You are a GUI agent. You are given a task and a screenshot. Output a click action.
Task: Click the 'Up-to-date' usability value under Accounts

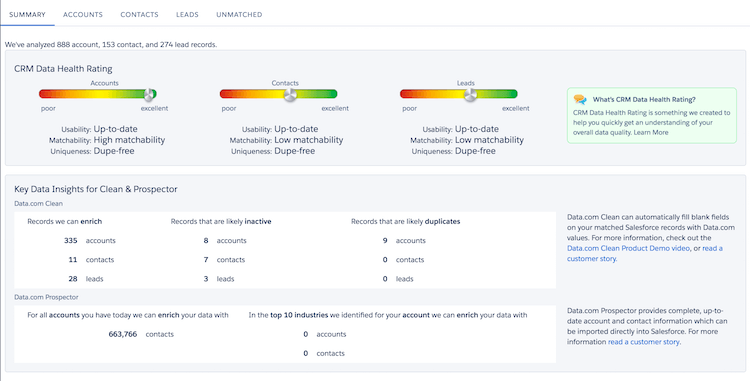pyautogui.click(x=115, y=129)
